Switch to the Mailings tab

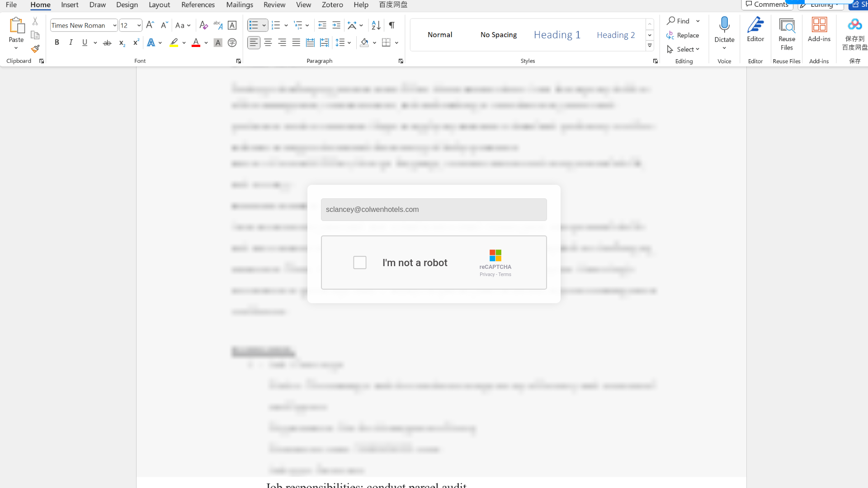(240, 5)
